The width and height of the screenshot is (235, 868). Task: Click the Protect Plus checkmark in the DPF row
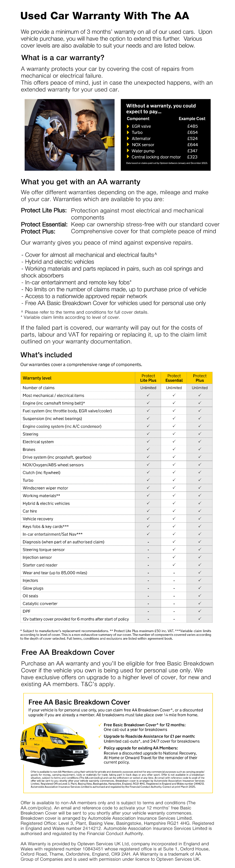[200, 611]
